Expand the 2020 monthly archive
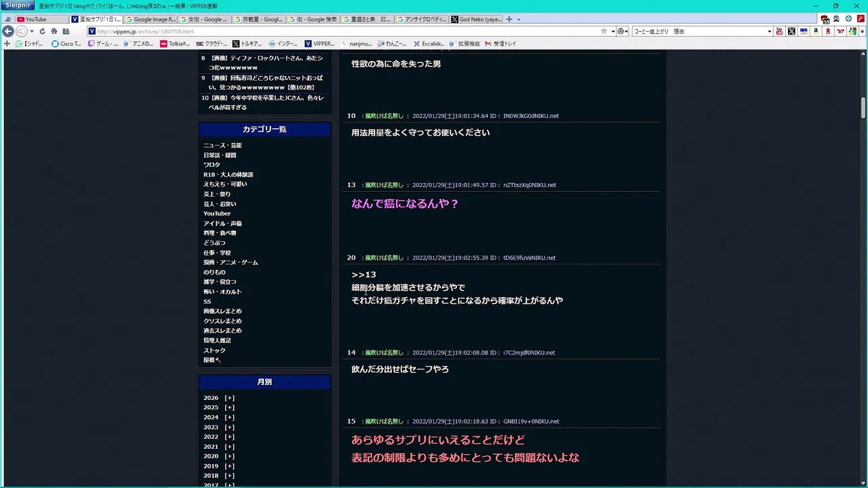Image resolution: width=868 pixels, height=488 pixels. [x=230, y=456]
